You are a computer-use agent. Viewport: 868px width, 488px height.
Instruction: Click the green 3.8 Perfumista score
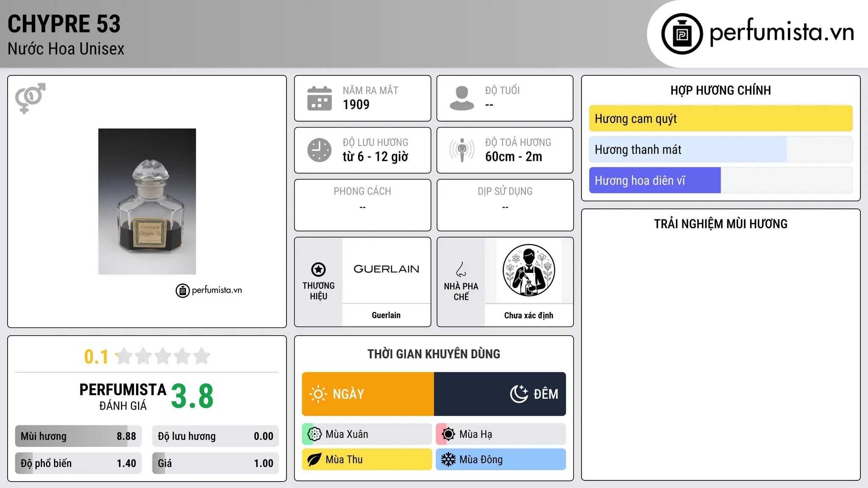[192, 396]
